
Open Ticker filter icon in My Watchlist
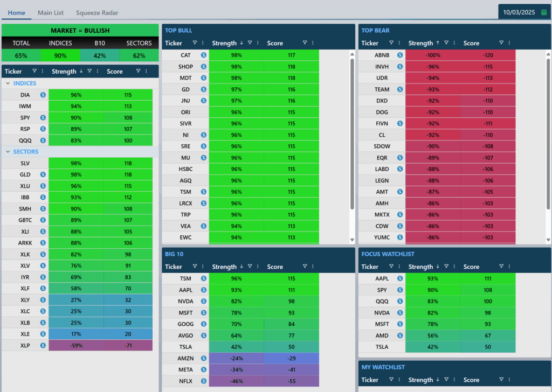point(391,380)
